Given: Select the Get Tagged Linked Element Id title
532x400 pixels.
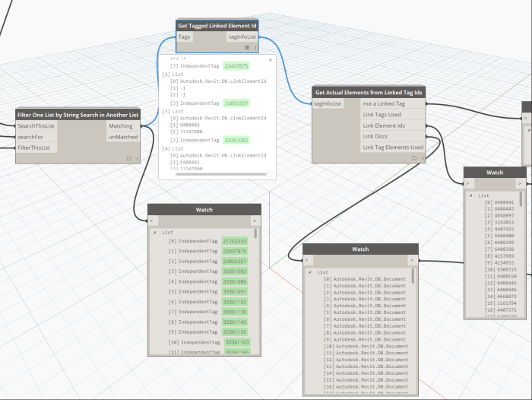Looking at the screenshot, I should pos(217,26).
